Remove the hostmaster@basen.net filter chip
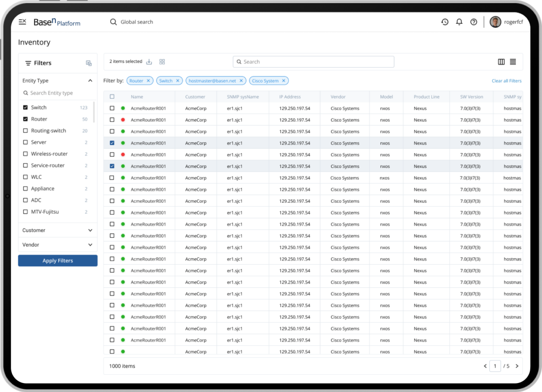This screenshot has width=542, height=392. [x=241, y=80]
